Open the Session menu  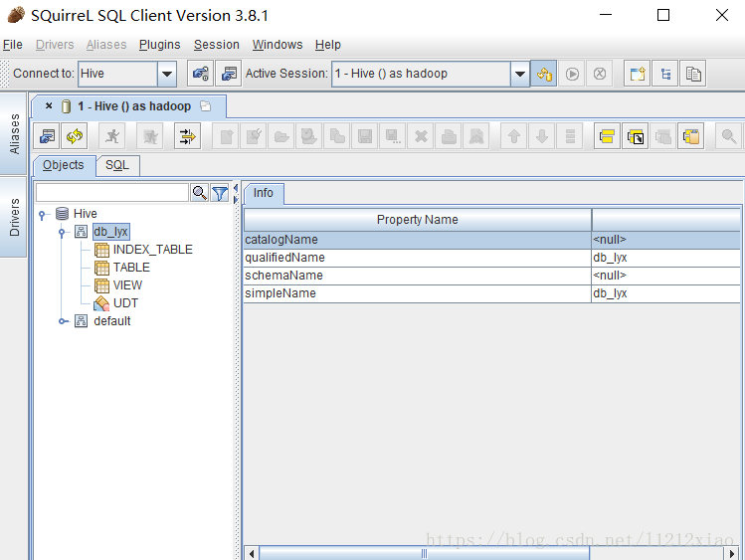click(217, 45)
